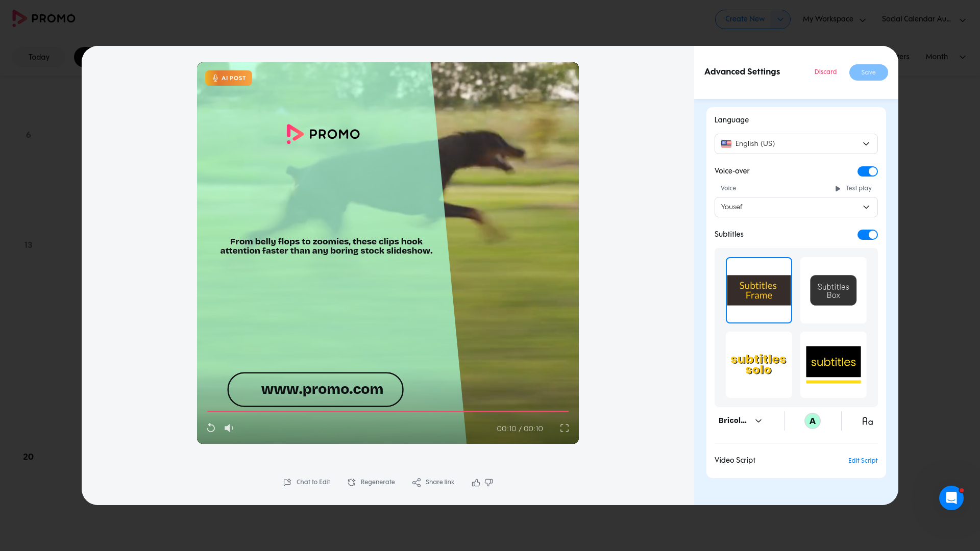Give the video a thumbs up
This screenshot has width=980, height=551.
(x=475, y=482)
